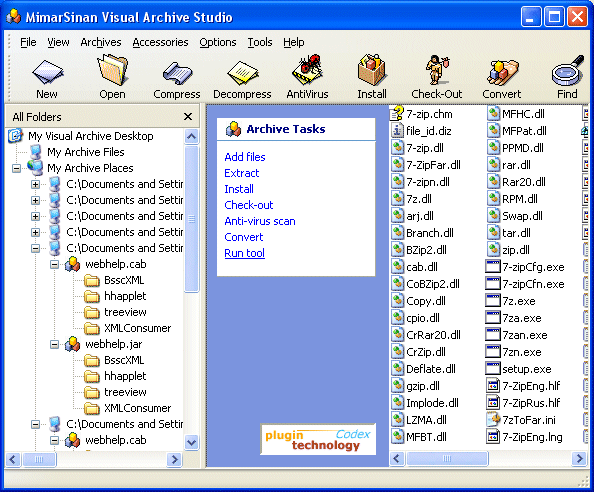594x492 pixels.
Task: Select the 7-ZipEng.hlf file icon
Action: (x=493, y=386)
